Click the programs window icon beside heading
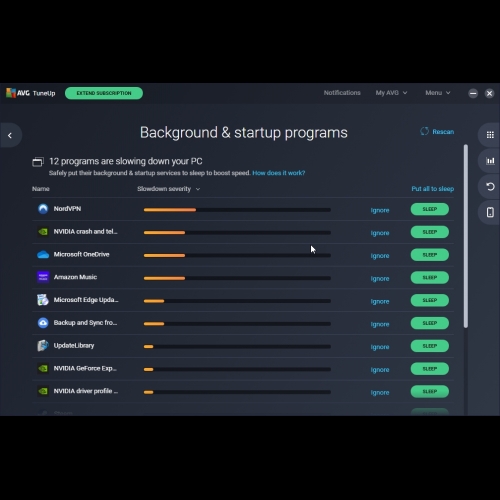500x500 pixels. (38, 162)
